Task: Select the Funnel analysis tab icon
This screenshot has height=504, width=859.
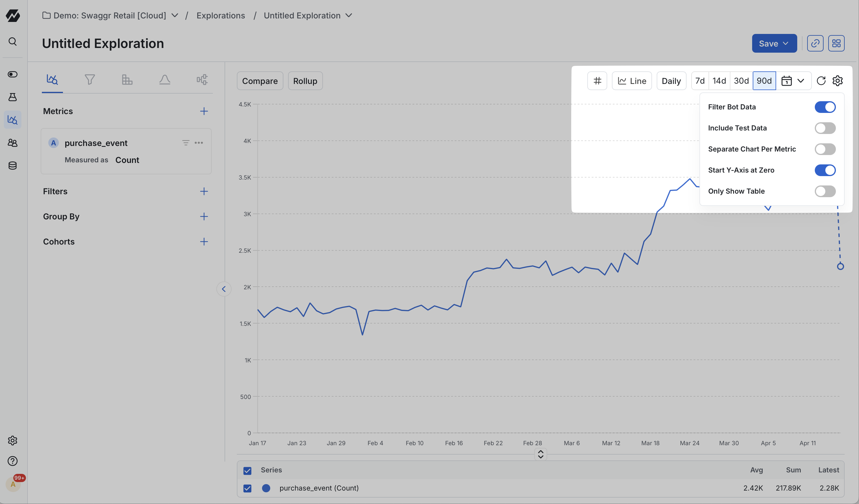Action: [x=90, y=80]
